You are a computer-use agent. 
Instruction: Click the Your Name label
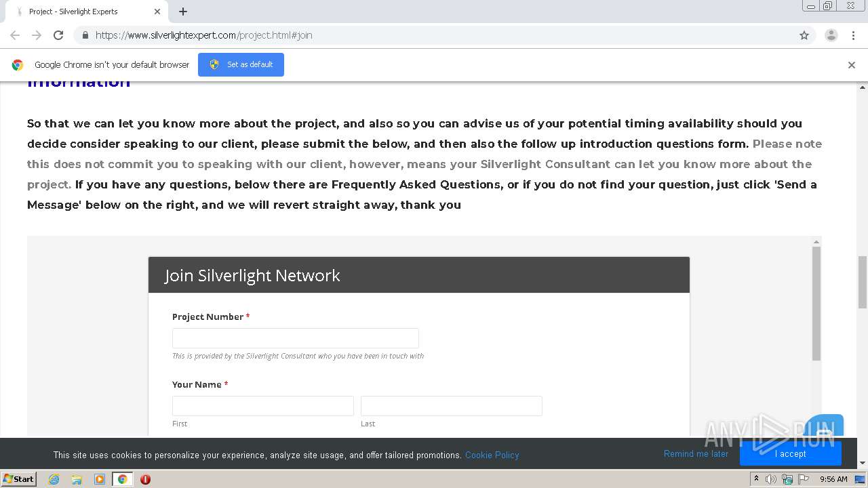pos(197,384)
